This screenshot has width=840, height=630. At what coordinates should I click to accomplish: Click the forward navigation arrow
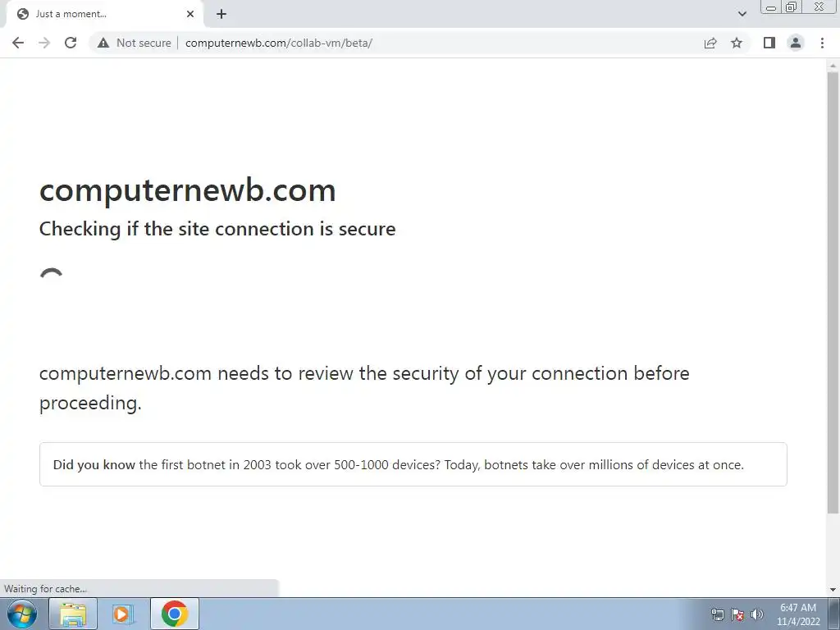coord(44,43)
